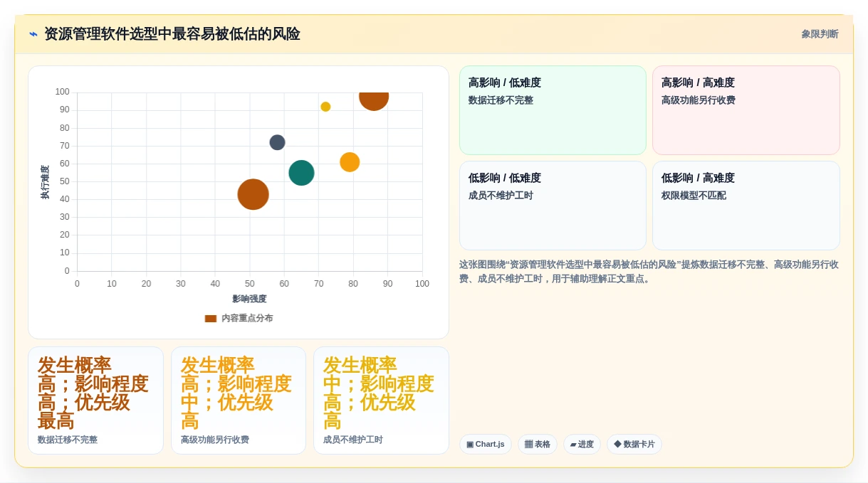Click the 100 tick on the vertical axis

(63, 92)
